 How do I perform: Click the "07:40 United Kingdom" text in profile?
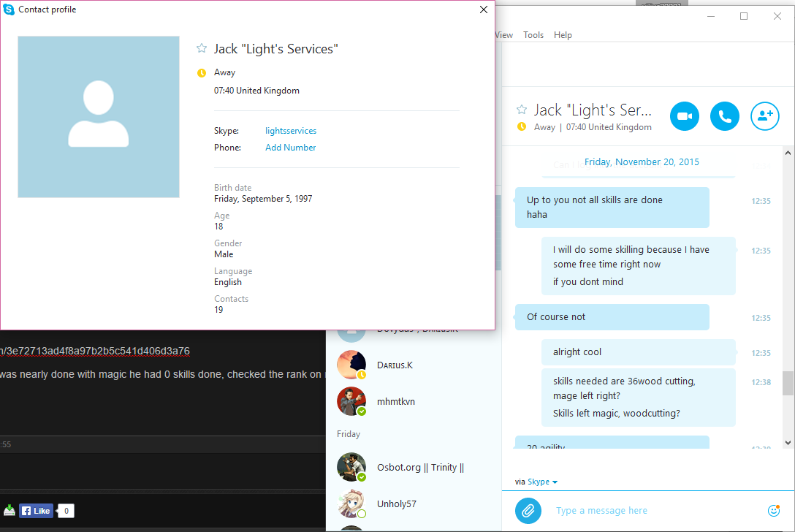[256, 91]
